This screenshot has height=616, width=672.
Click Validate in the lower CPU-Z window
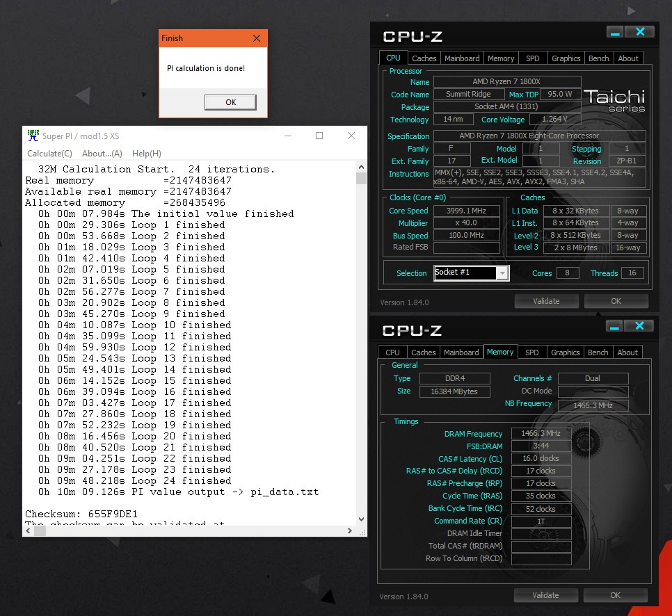(545, 595)
